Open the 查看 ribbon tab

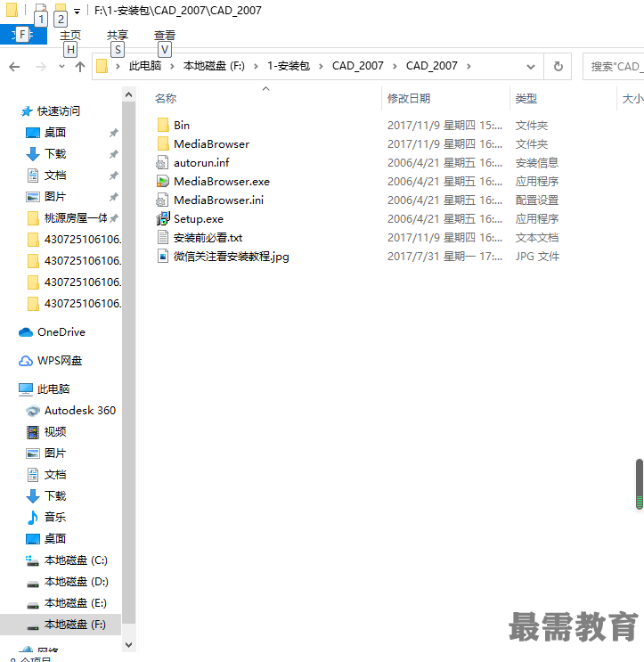point(165,35)
